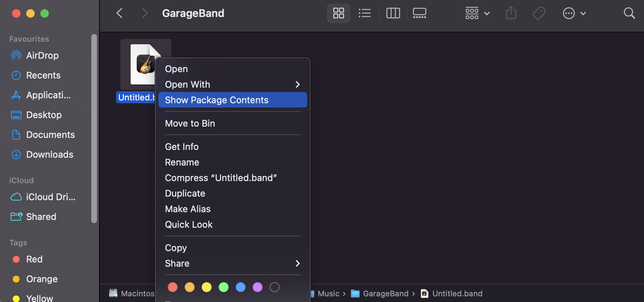
Task: Open the group-by items dropdown
Action: pyautogui.click(x=477, y=13)
